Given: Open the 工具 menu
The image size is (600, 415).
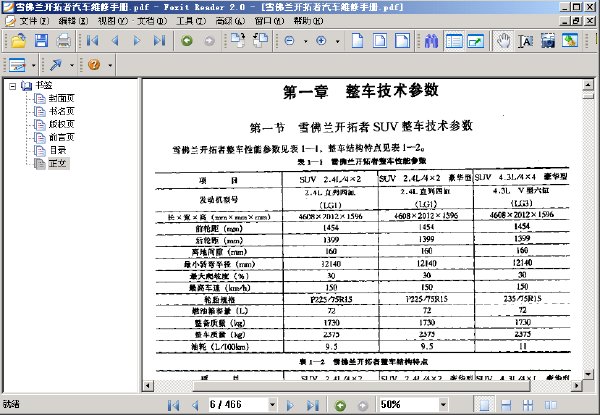Looking at the screenshot, I should point(191,21).
